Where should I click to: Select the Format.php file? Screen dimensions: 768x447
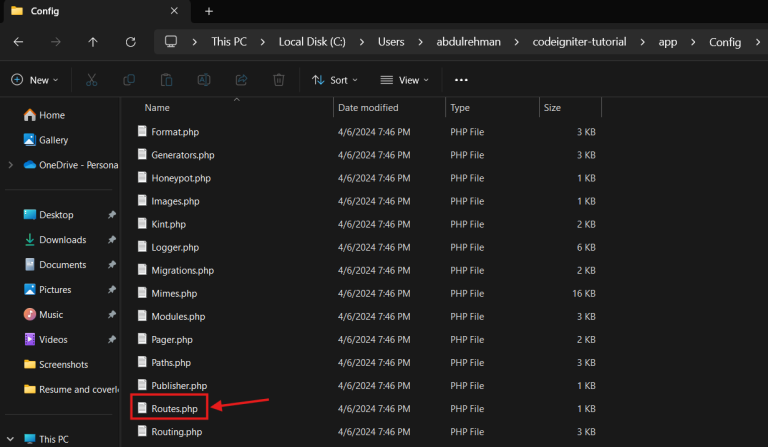[x=169, y=132]
